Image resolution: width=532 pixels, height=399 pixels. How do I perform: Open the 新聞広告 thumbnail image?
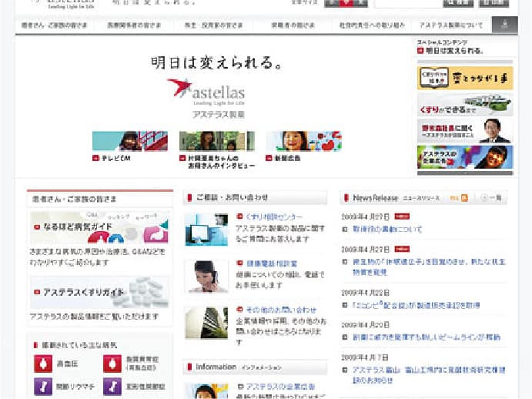pos(303,141)
